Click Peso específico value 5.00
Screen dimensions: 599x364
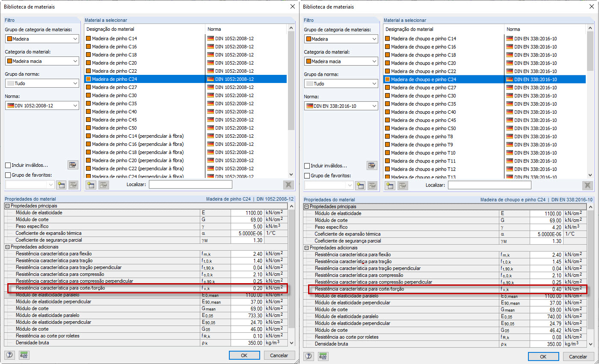tap(248, 226)
